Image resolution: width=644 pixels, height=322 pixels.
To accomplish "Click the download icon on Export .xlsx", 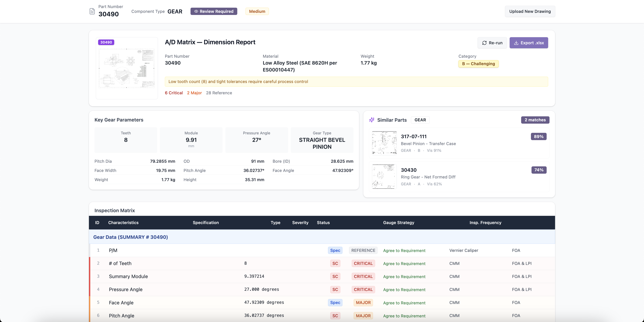I will 516,43.
